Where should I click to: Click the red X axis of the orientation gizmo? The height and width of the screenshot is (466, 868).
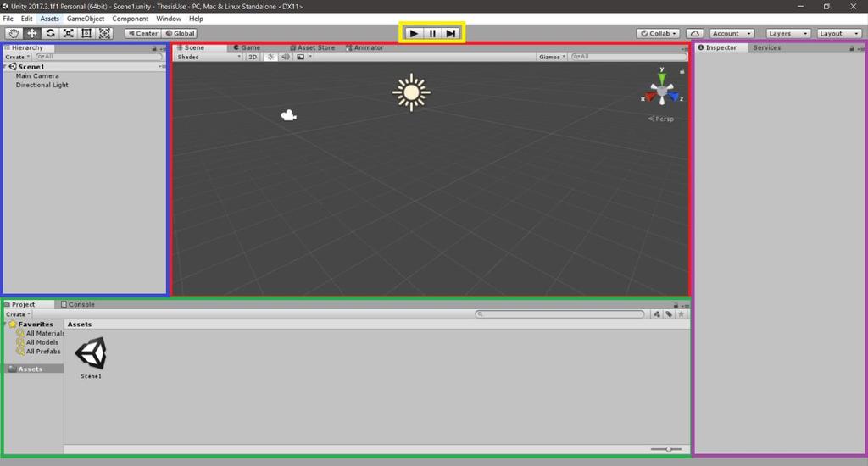[649, 97]
